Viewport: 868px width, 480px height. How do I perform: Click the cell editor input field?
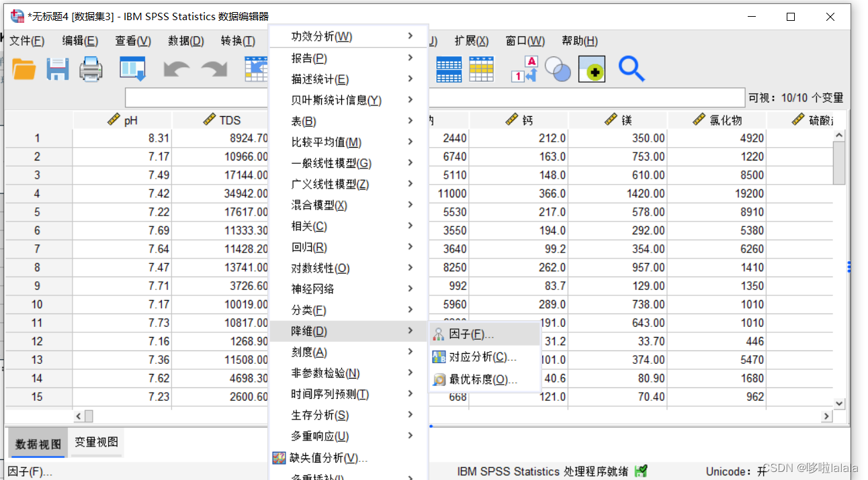pos(435,98)
